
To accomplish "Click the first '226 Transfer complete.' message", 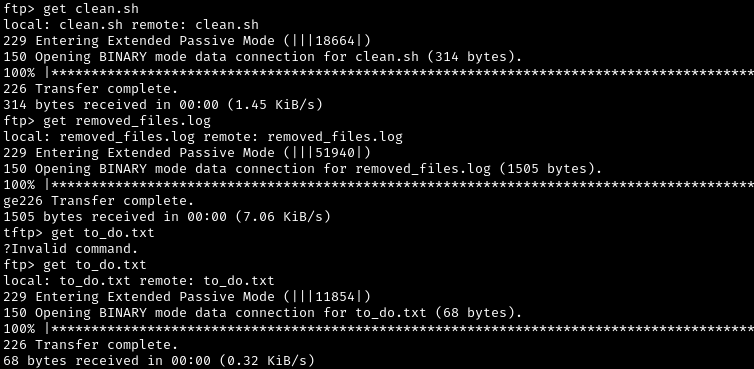I will click(91, 89).
